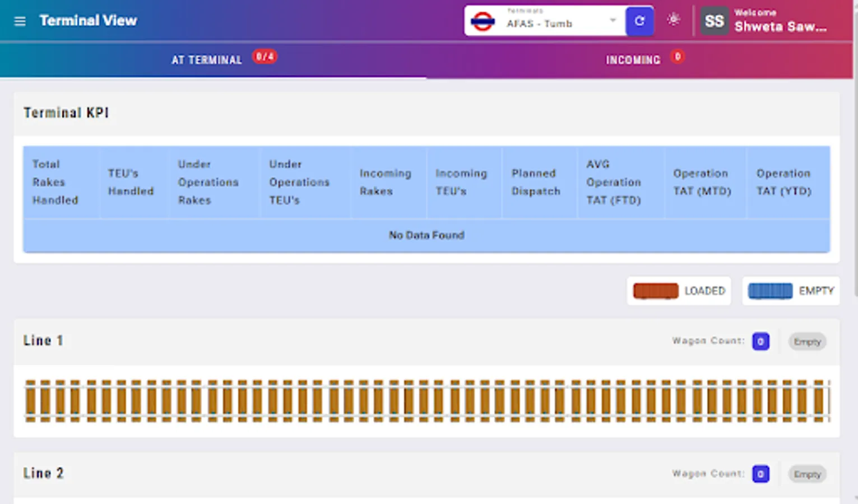Viewport: 858px width, 504px height.
Task: Click the Line 2 heading
Action: [x=43, y=473]
